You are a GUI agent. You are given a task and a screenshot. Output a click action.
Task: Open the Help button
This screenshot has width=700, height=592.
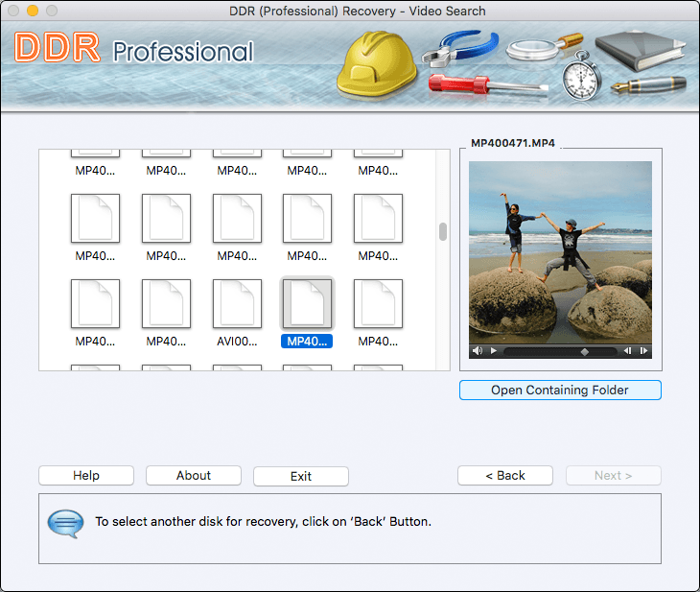pos(86,475)
